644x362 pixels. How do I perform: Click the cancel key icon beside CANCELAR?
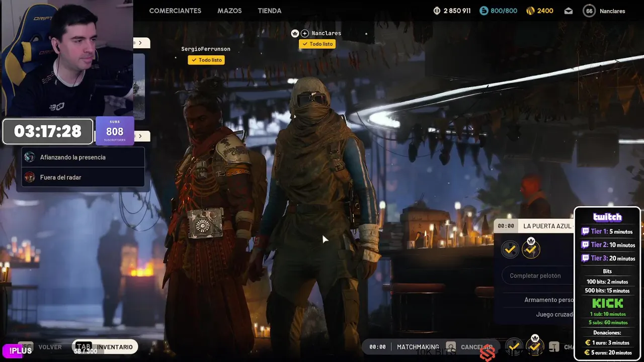[451, 347]
